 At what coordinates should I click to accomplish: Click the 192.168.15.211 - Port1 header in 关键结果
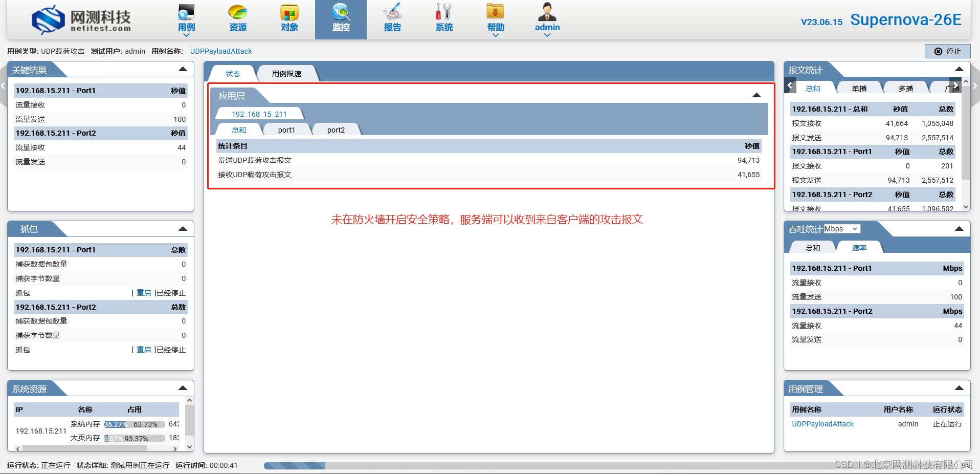(x=101, y=91)
